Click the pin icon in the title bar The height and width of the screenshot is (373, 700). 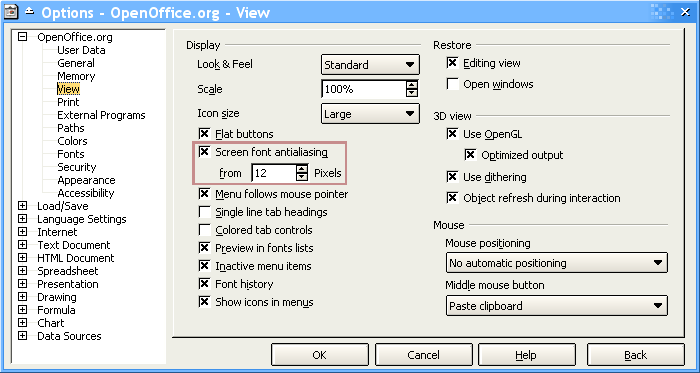click(x=29, y=12)
